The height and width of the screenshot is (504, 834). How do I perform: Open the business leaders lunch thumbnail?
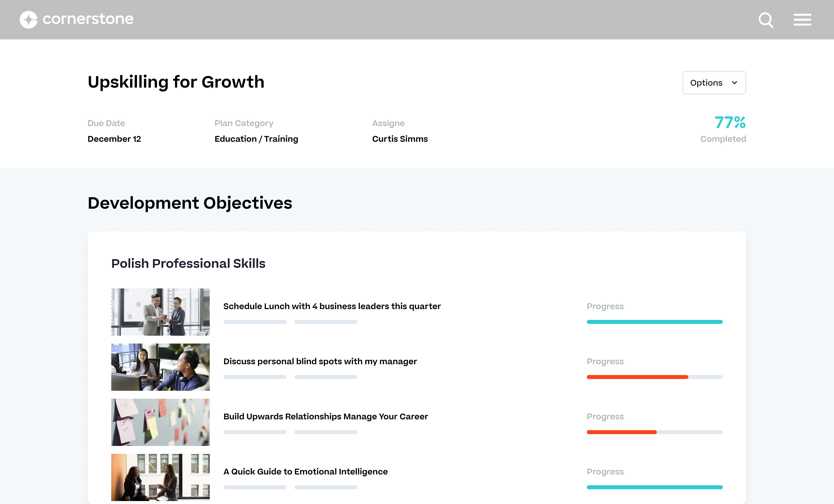(160, 312)
